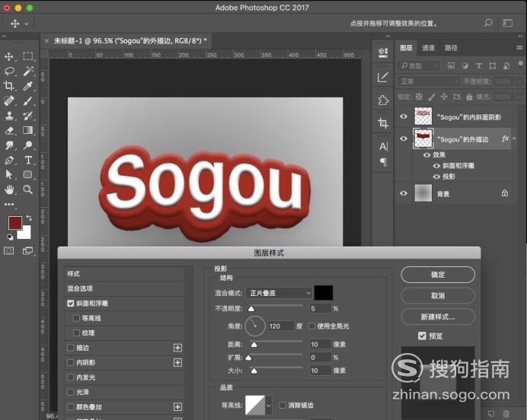Filter layers by type layers
This screenshot has height=420, width=527.
tap(479, 65)
